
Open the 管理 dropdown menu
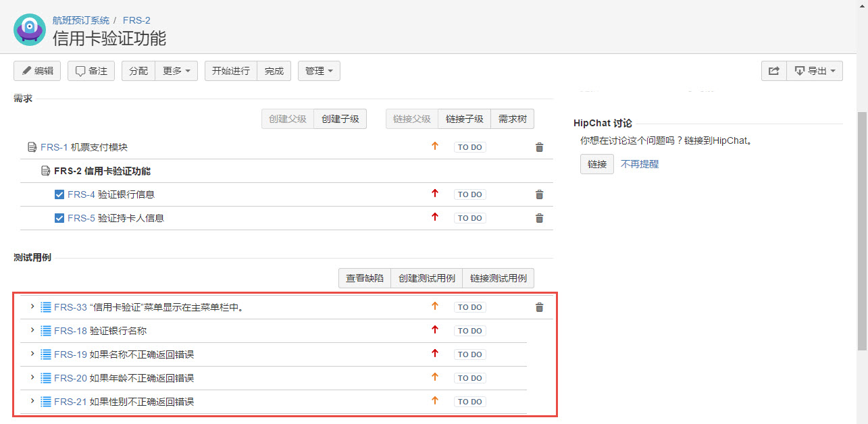[319, 71]
